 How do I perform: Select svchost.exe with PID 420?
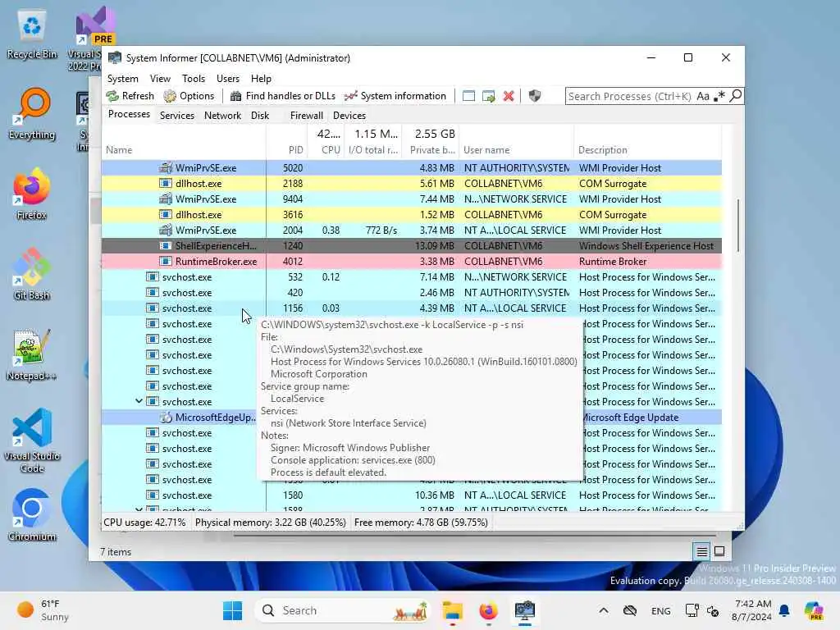pyautogui.click(x=412, y=293)
